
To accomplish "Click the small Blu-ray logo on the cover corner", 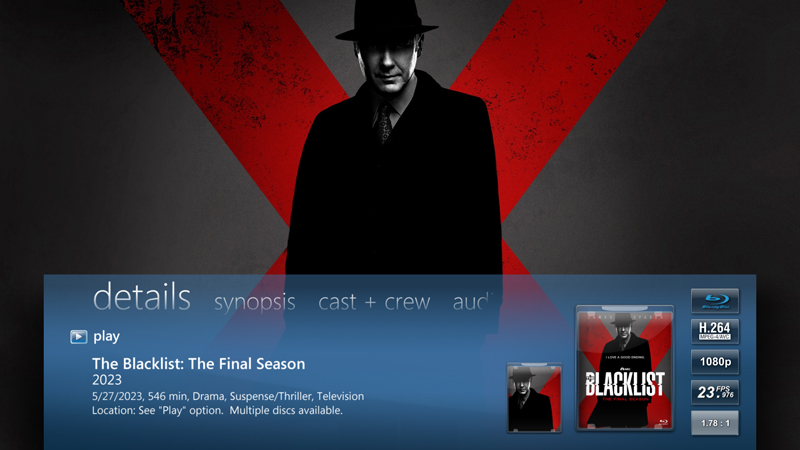I will coord(663,422).
